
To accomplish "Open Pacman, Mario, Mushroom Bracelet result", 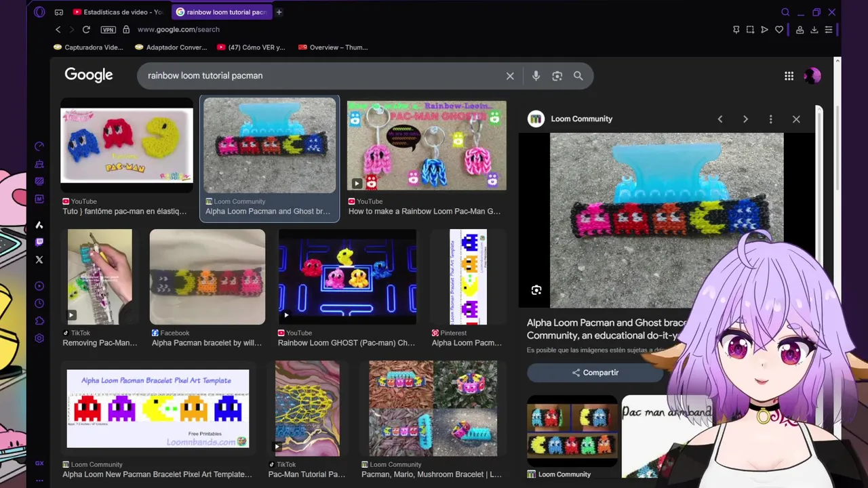I will tap(433, 408).
